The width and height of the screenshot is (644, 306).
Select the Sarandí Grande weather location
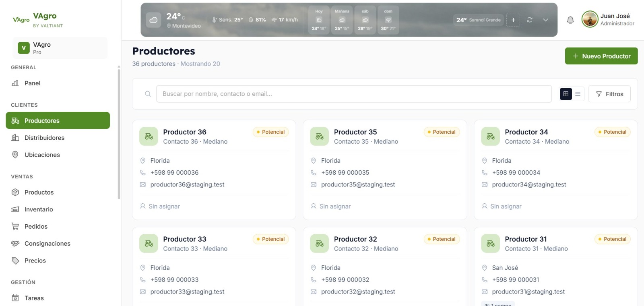coord(478,20)
